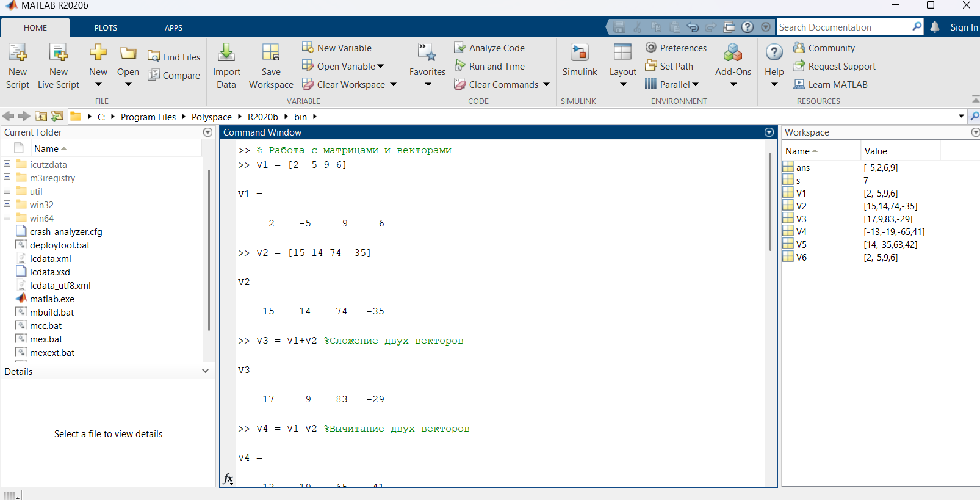Click the notifications bell icon
The width and height of the screenshot is (980, 500).
point(935,27)
